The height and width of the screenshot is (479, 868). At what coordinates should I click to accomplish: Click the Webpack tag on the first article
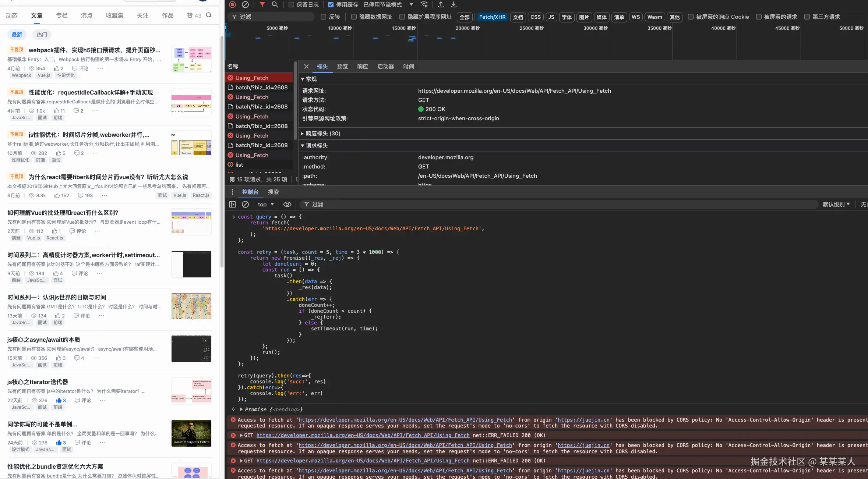point(21,75)
